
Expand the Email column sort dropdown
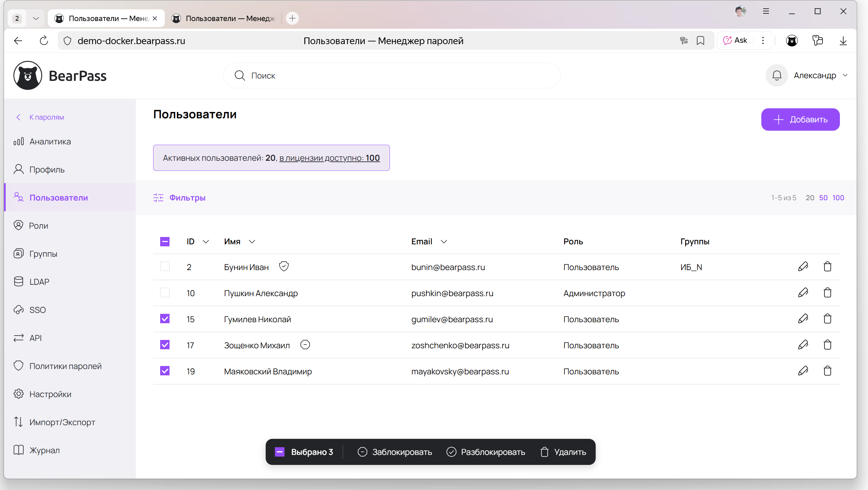pos(444,241)
